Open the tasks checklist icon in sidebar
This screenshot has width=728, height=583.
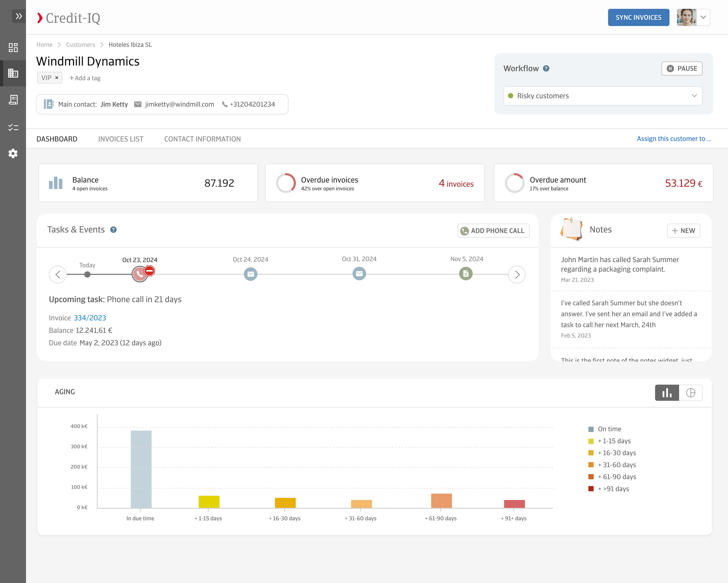(x=13, y=127)
